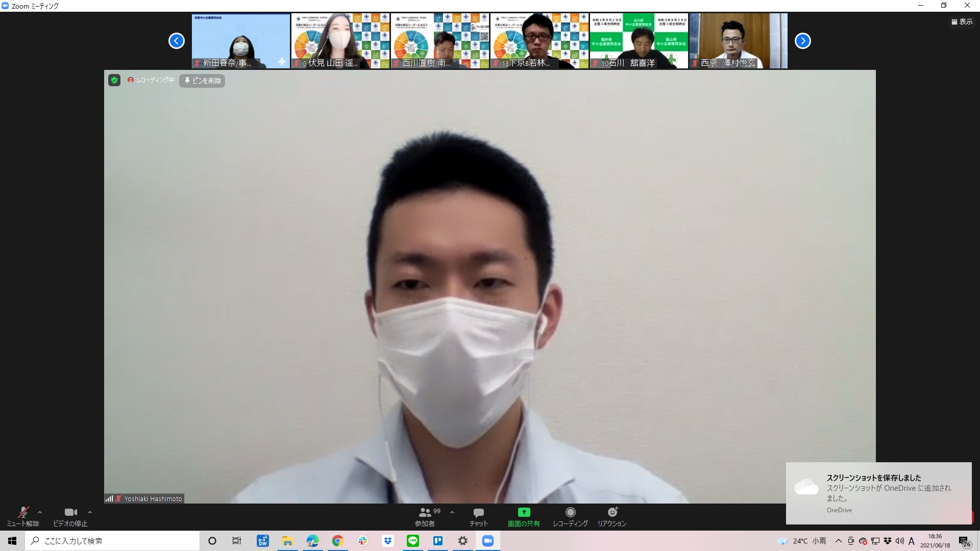980x551 pixels.
Task: Open the Windows Start menu
Action: click(x=12, y=541)
